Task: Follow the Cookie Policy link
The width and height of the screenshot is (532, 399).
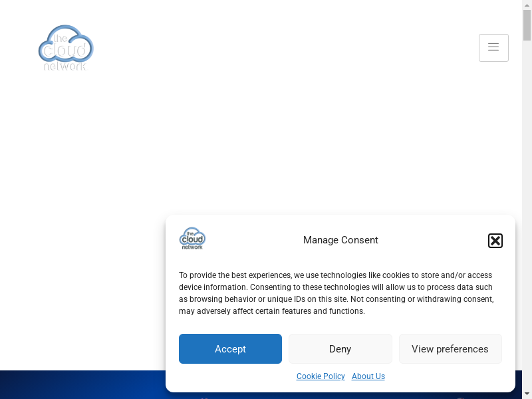Action: coord(321,376)
